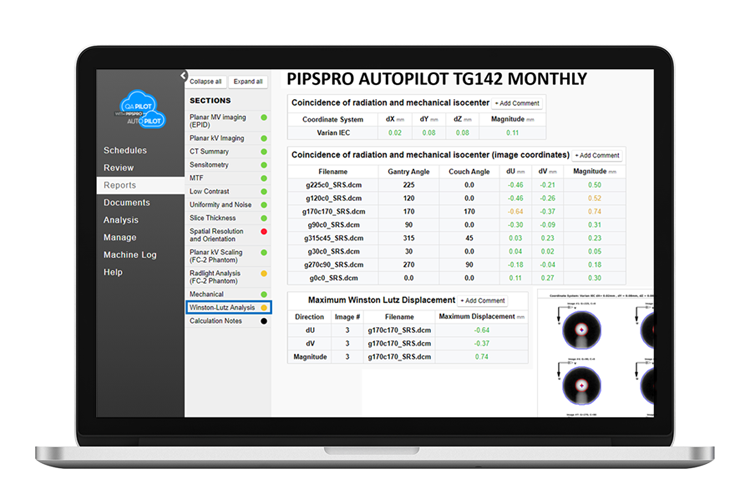Image resolution: width=750 pixels, height=500 pixels.
Task: Open Review in the left menu
Action: (119, 168)
